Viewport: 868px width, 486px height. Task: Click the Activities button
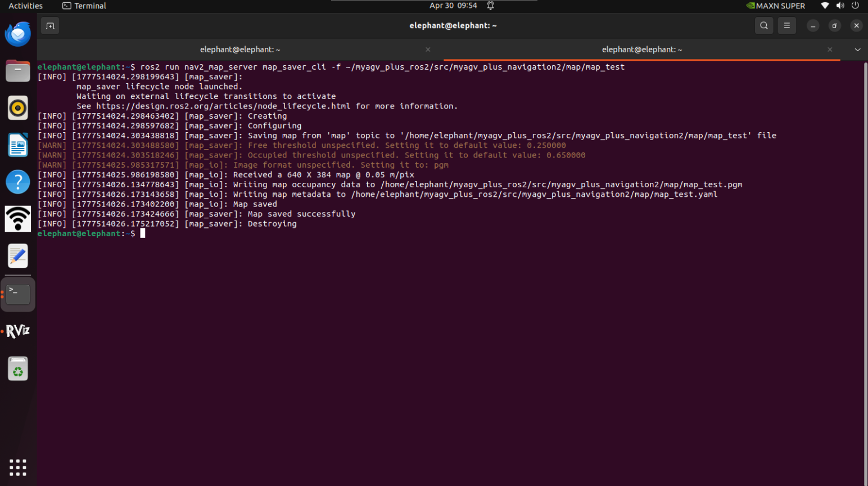(x=26, y=6)
